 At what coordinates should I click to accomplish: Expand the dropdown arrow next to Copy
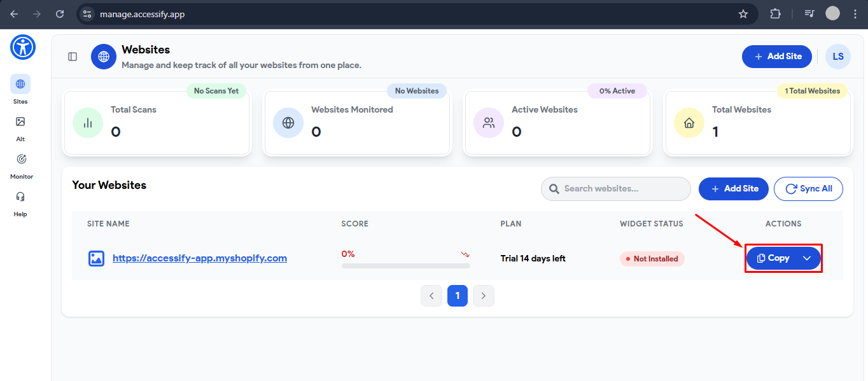pos(806,258)
